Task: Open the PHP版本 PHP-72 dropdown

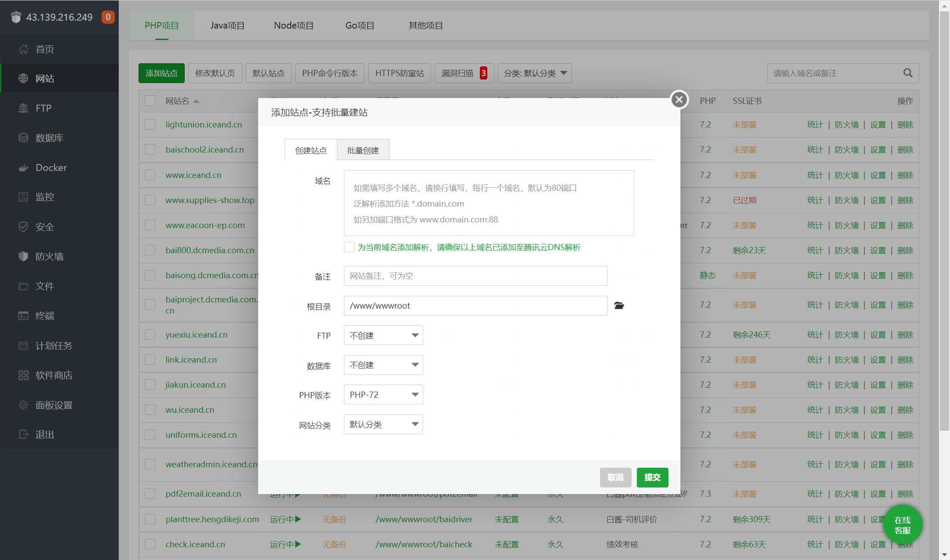Action: click(383, 395)
